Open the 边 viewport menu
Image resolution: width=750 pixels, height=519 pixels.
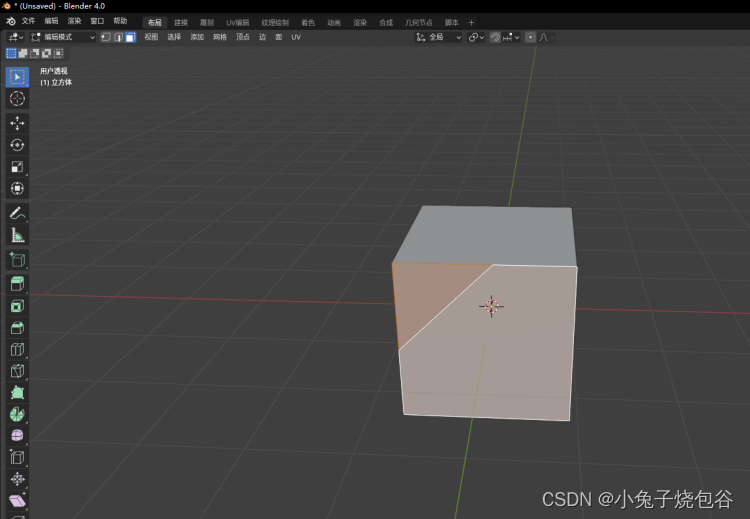(262, 37)
